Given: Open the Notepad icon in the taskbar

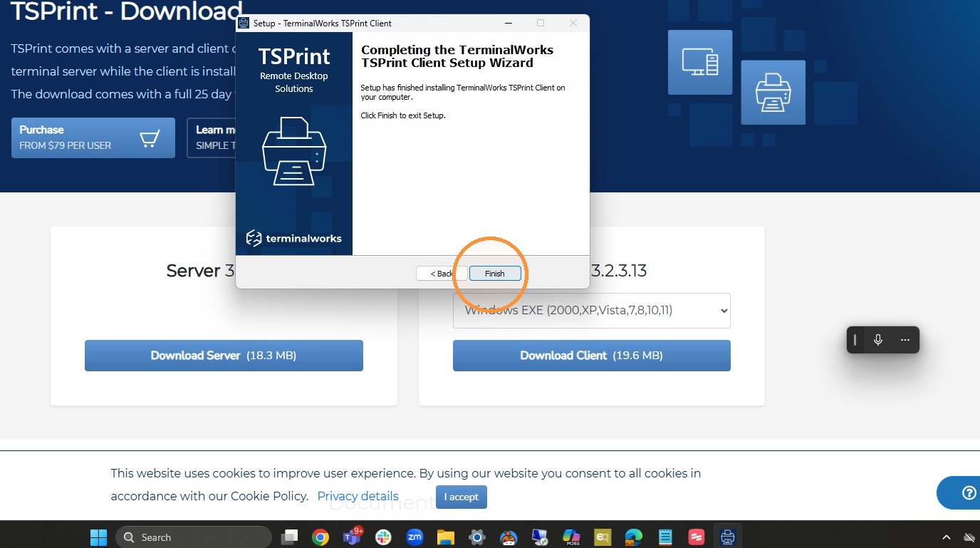Looking at the screenshot, I should coord(665,537).
